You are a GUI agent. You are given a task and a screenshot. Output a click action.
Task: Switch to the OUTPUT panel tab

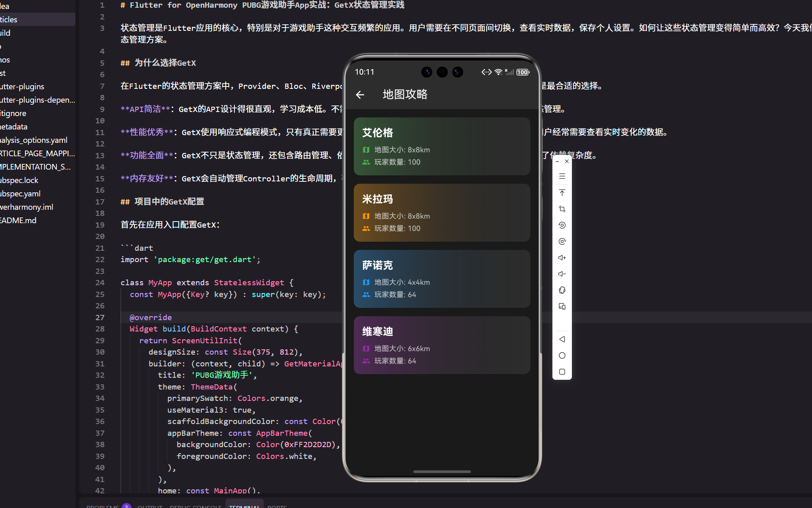[x=150, y=506]
